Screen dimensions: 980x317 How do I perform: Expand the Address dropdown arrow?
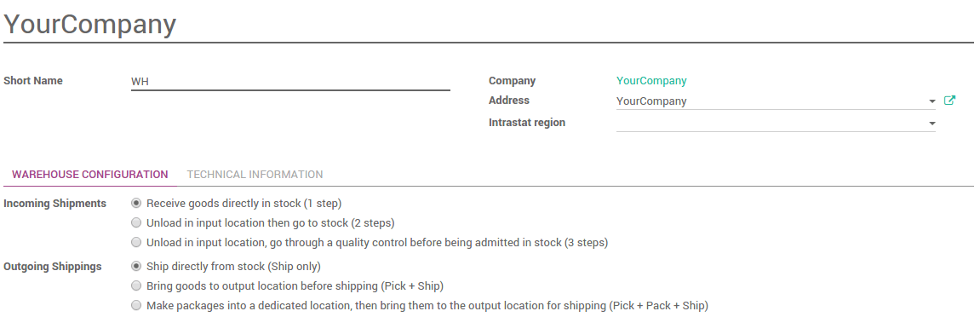click(x=931, y=101)
